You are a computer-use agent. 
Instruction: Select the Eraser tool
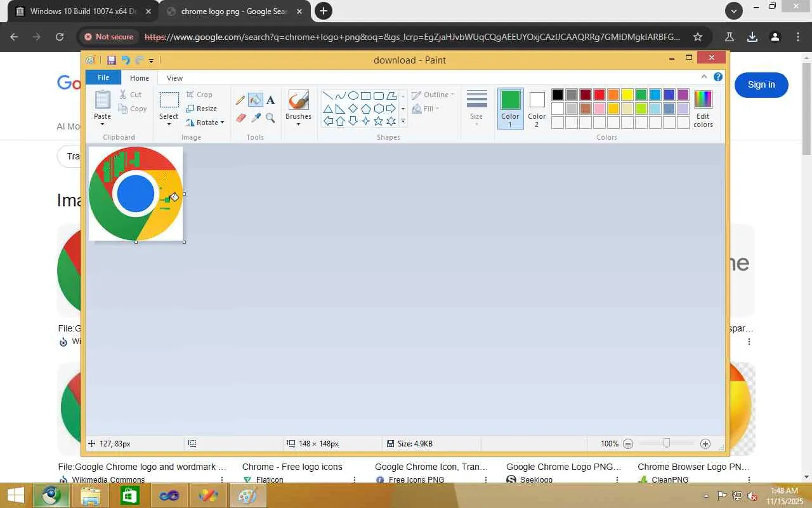[240, 118]
